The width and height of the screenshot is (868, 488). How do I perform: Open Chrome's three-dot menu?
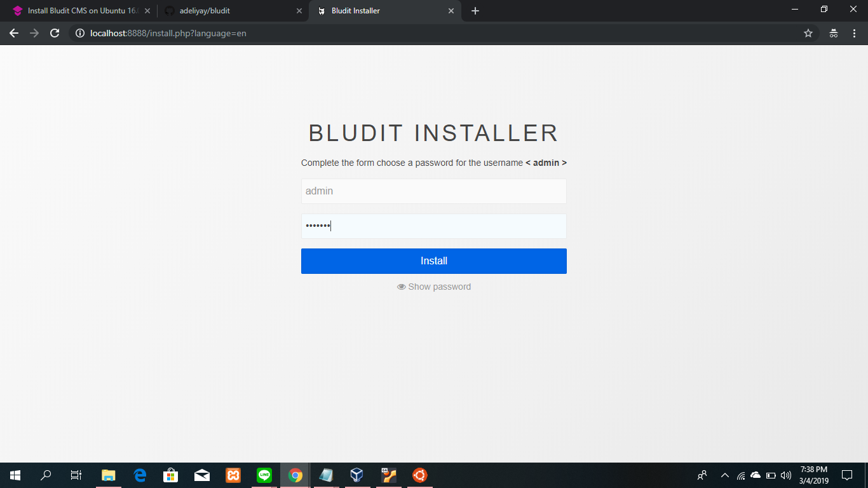tap(853, 33)
